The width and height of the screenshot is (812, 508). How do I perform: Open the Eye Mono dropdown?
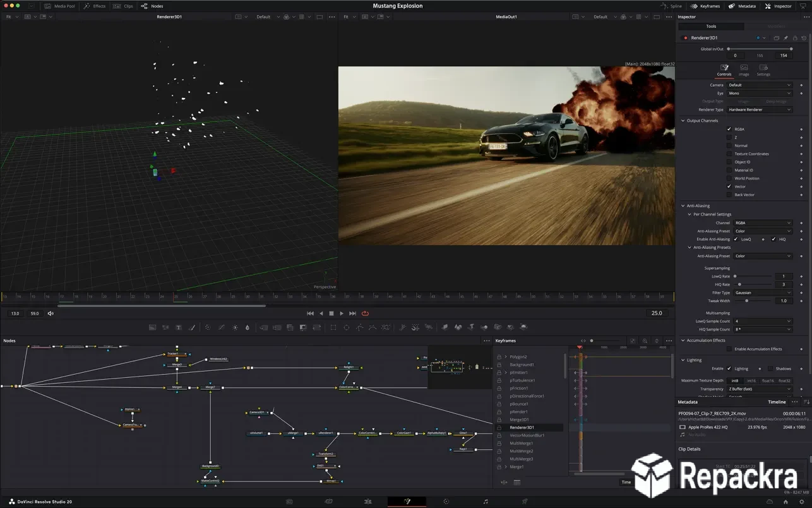click(759, 93)
